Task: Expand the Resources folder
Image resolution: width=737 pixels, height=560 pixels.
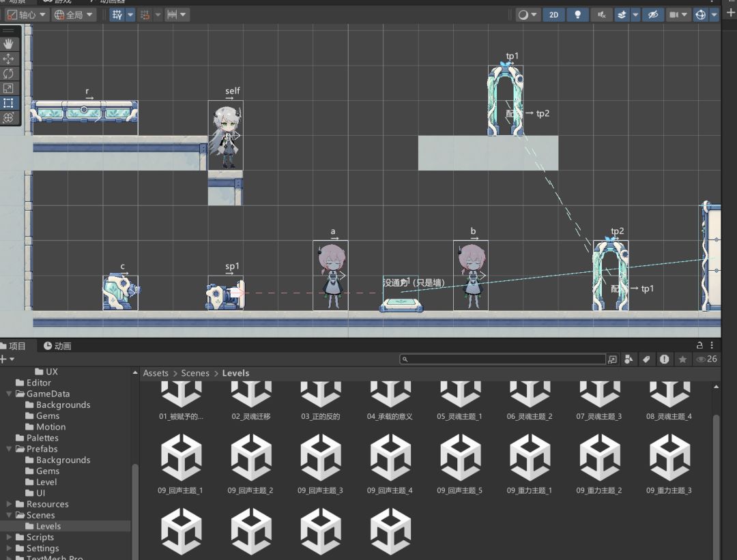Action: [9, 504]
